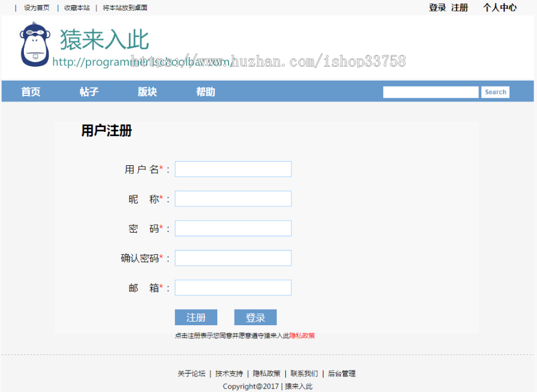This screenshot has height=392, width=537.
Task: Click 将本站放到桌面 link
Action: tap(125, 8)
